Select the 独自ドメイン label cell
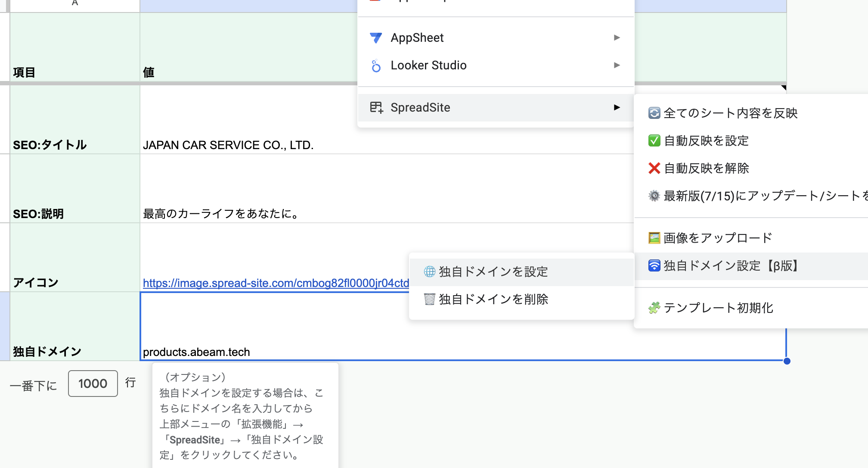The height and width of the screenshot is (468, 868). [x=75, y=326]
